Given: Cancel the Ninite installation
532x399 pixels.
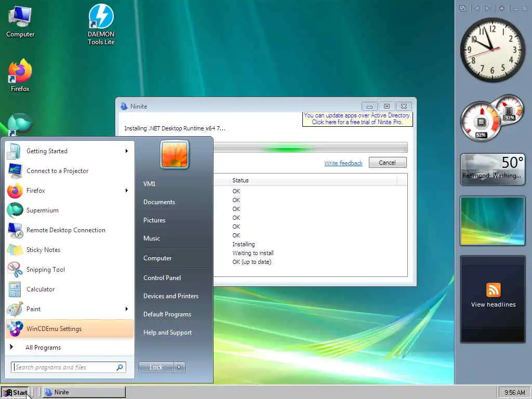Looking at the screenshot, I should click(388, 163).
